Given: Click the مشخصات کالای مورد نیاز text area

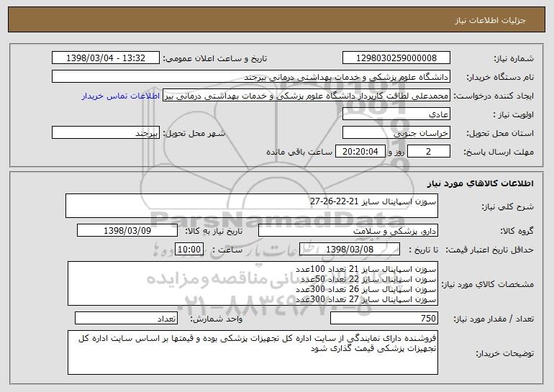Looking at the screenshot, I should click(x=253, y=283).
